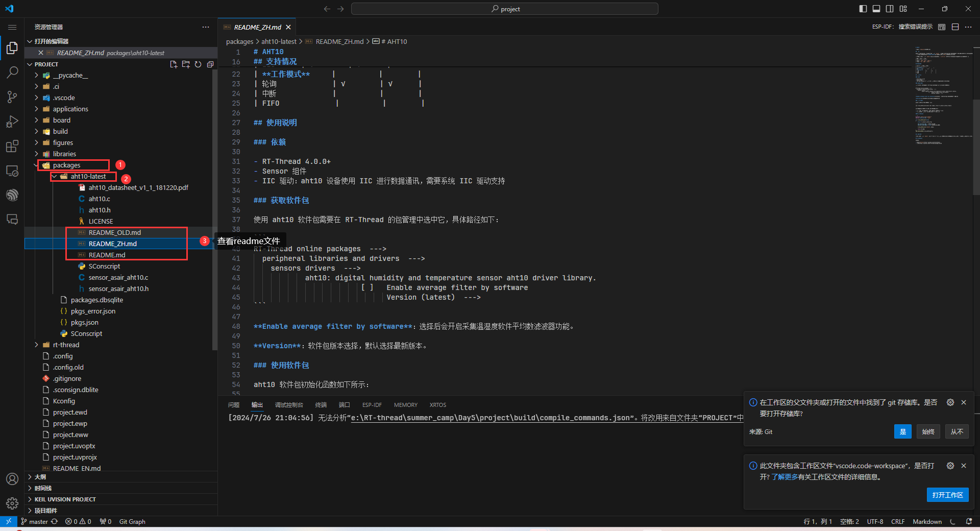Open the aht10 datasheet PDF file
This screenshot has height=531, width=980.
tap(138, 187)
